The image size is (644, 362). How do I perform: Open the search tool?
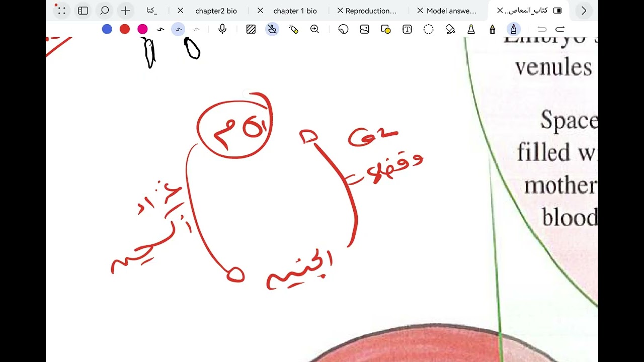point(105,11)
